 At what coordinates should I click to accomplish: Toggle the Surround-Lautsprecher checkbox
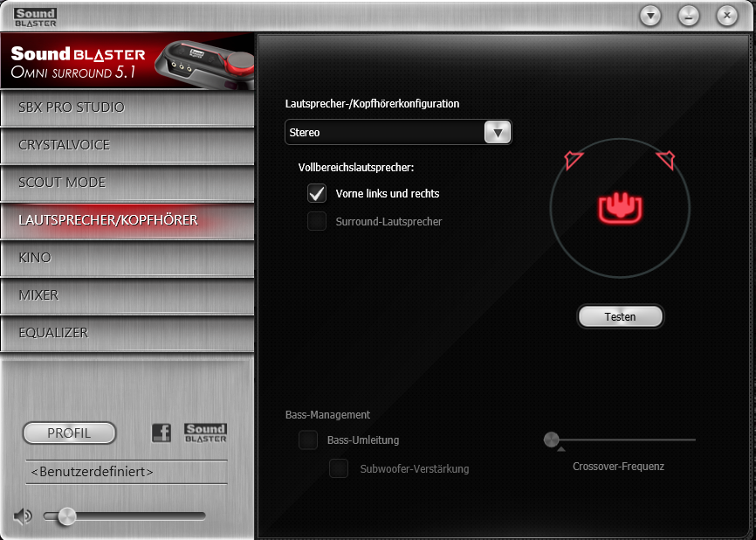317,221
